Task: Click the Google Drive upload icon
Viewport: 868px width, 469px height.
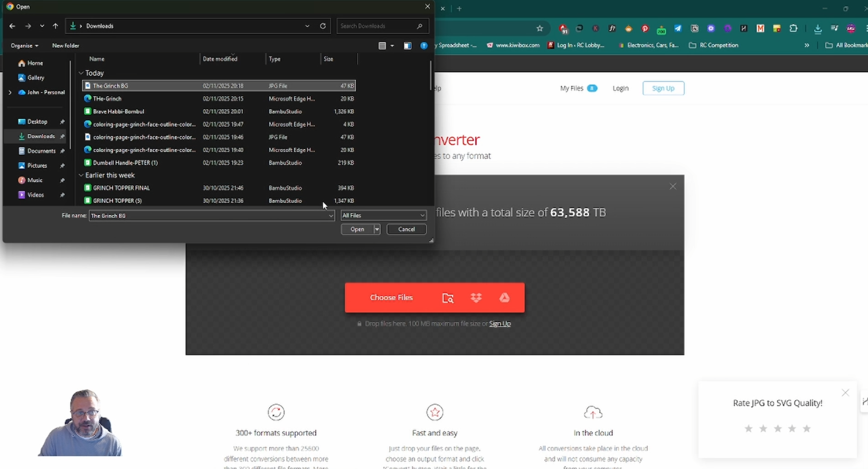Action: [x=504, y=298]
